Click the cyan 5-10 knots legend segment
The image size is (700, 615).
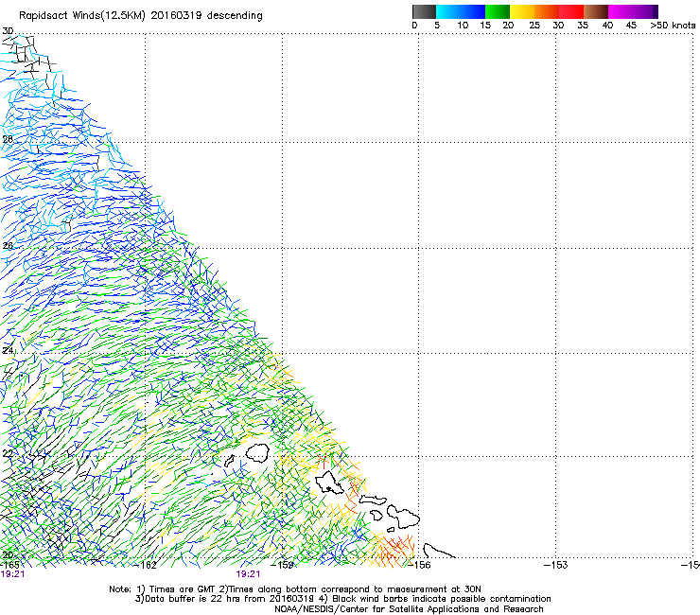(x=448, y=11)
